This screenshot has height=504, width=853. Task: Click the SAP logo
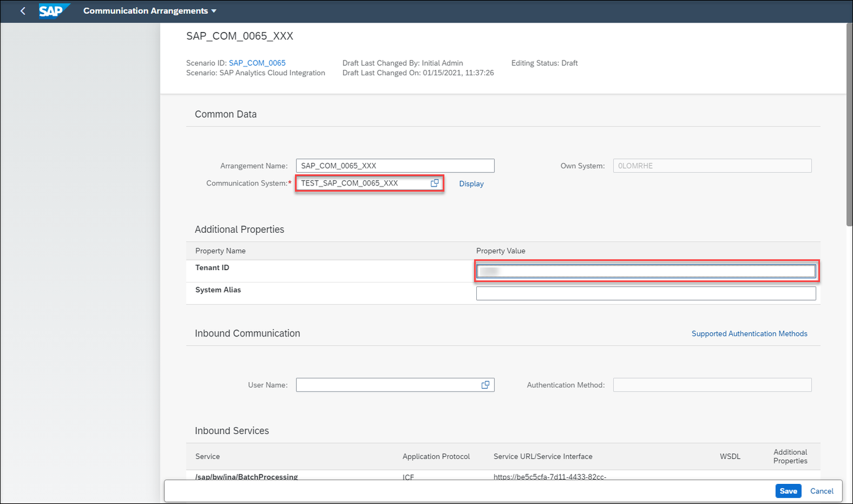pos(53,11)
